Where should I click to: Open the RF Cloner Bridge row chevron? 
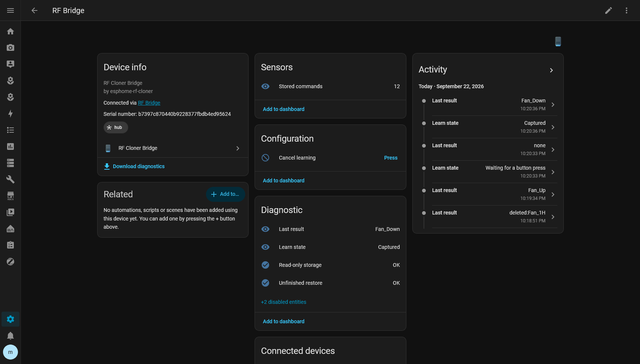point(238,148)
